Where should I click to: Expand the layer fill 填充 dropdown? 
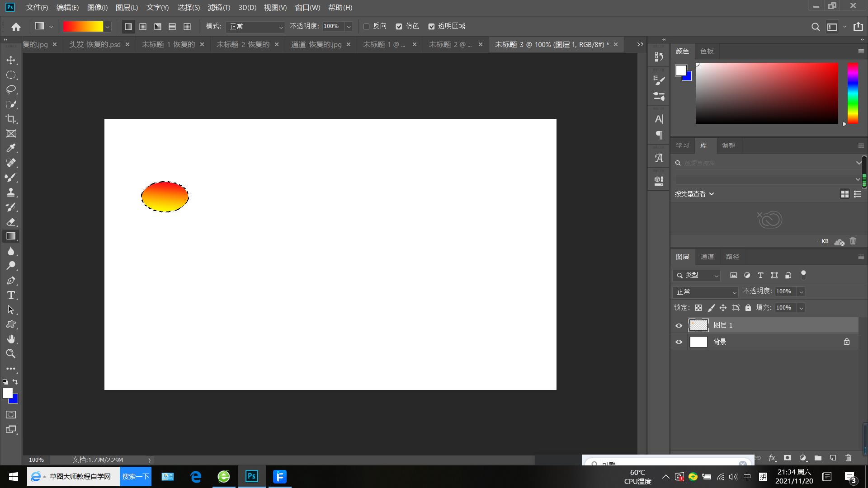801,308
